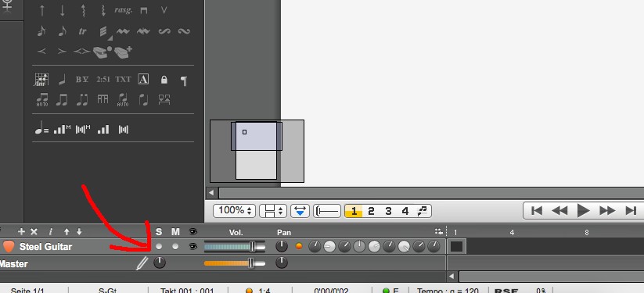
Task: Toggle Solo on the Steel Guitar track
Action: tap(159, 247)
